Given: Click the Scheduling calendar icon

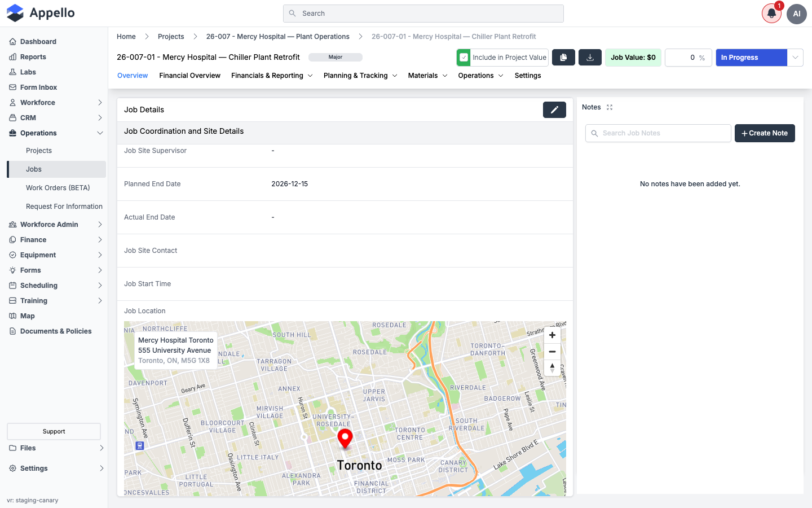Looking at the screenshot, I should click(12, 285).
